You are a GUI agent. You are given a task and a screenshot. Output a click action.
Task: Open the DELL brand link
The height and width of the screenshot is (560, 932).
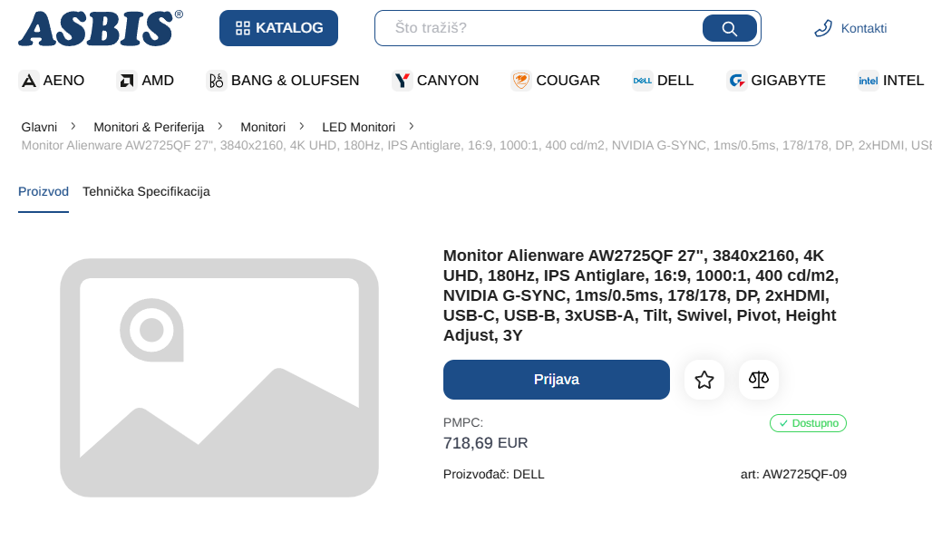click(675, 80)
